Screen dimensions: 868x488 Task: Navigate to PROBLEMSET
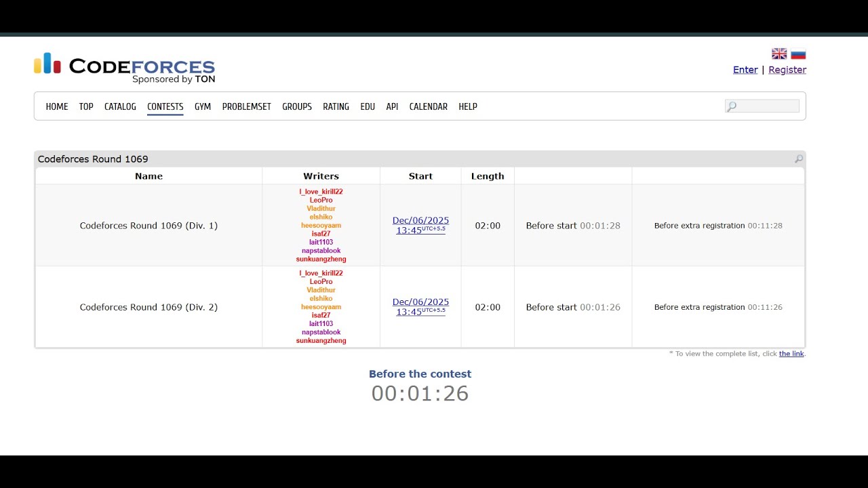click(247, 106)
